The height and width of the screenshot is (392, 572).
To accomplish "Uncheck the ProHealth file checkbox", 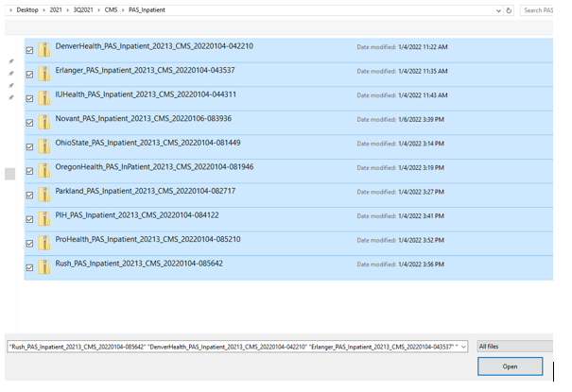I will (30, 244).
